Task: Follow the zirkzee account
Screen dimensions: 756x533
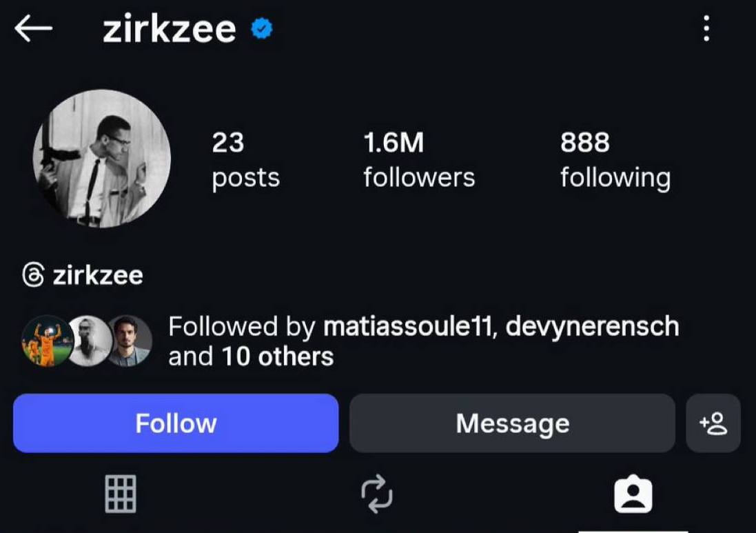Action: [x=176, y=423]
